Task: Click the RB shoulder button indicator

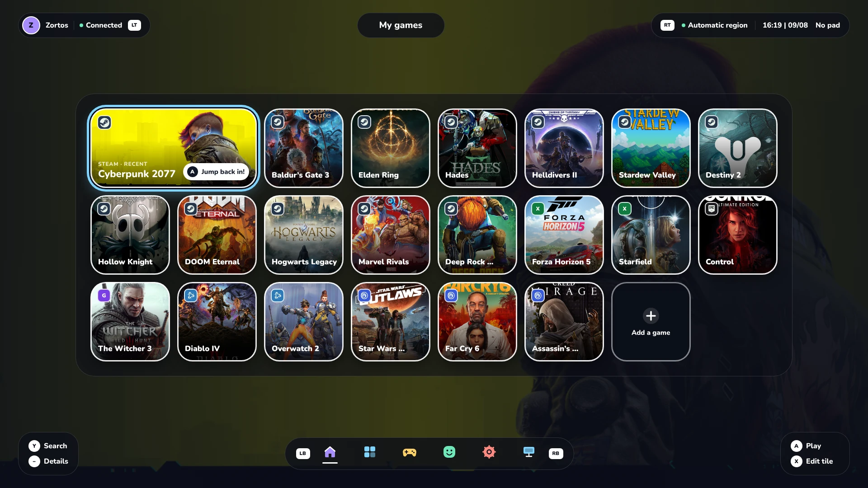Action: coord(556,453)
